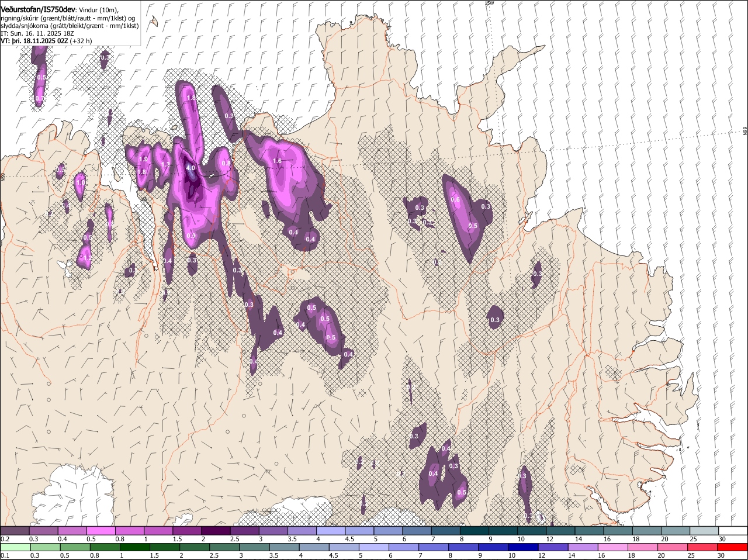Select the IT: Sun. 16. 11. 2025 18Z line
The width and height of the screenshot is (748, 560).
[37, 33]
